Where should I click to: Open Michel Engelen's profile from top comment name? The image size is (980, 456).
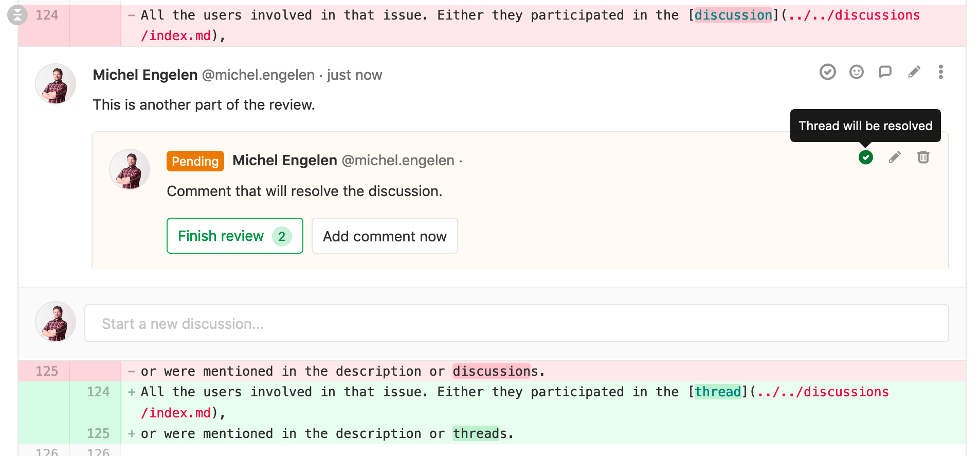click(x=145, y=75)
